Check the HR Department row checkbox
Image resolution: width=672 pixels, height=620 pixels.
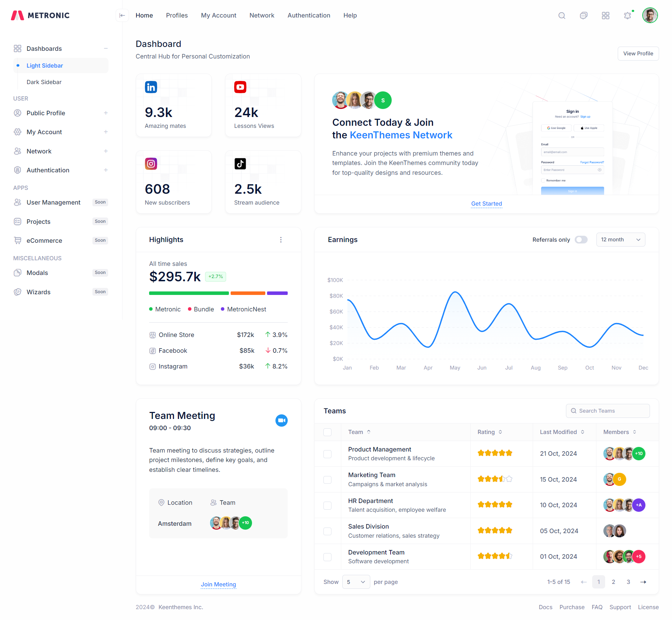[x=328, y=505]
